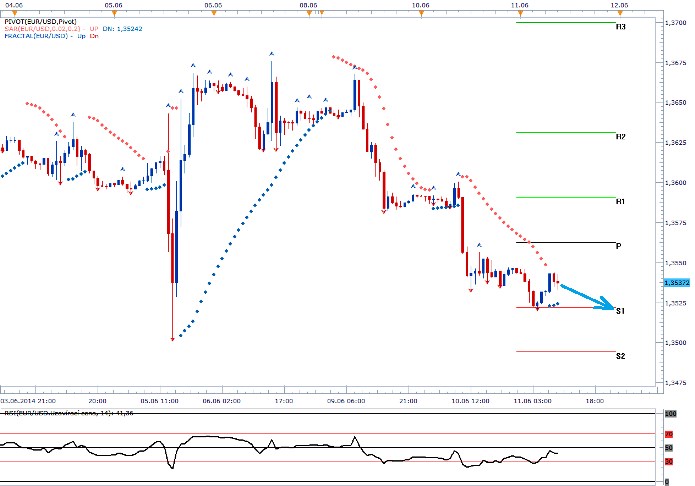Click the 12.05 date label in top axis
Image resolution: width=695 pixels, height=486 pixels.
click(619, 5)
